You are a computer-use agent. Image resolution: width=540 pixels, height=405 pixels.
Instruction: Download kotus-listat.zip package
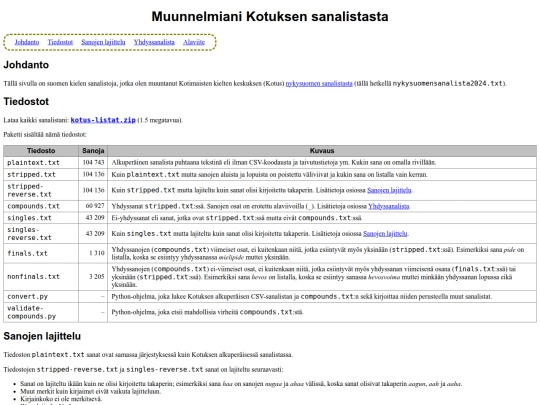tap(103, 120)
